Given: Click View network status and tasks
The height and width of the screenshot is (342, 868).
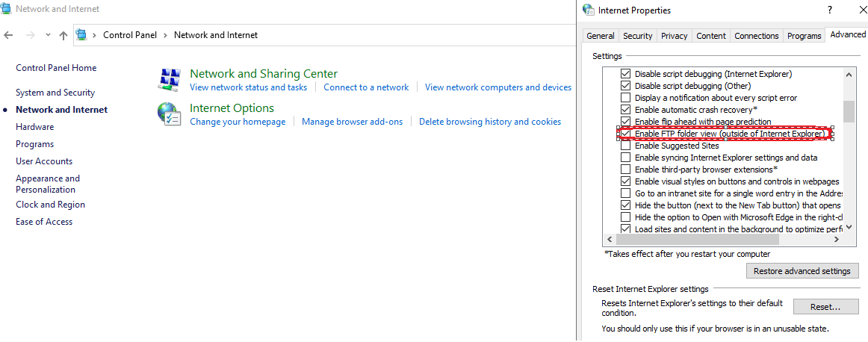Looking at the screenshot, I should coord(248,87).
